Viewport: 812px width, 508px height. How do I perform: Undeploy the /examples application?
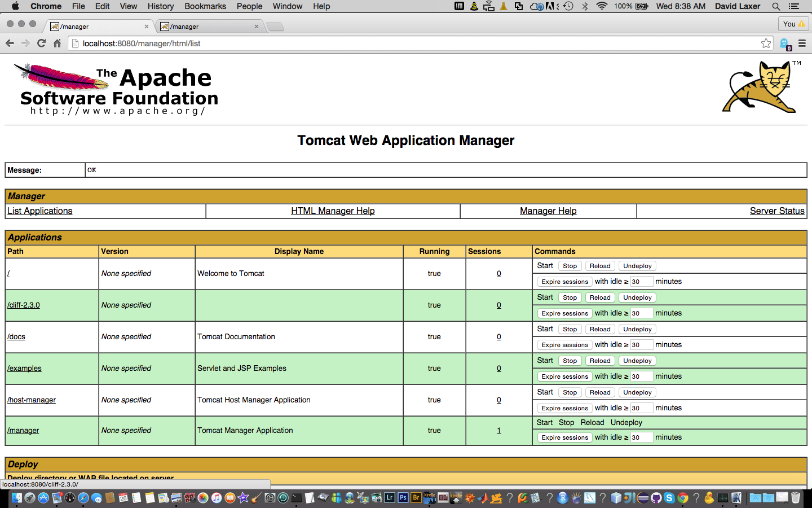637,361
